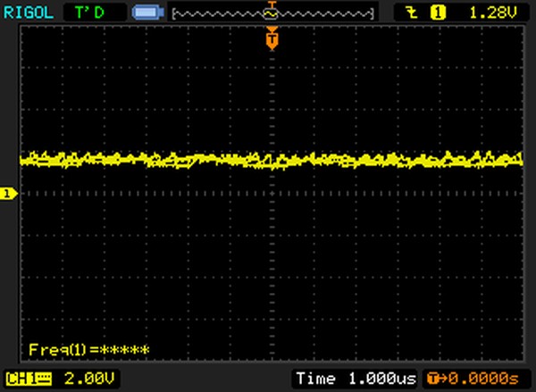Click the Time 1.000us timebase readout
Viewport: 536px width, 392px height.
(x=356, y=378)
